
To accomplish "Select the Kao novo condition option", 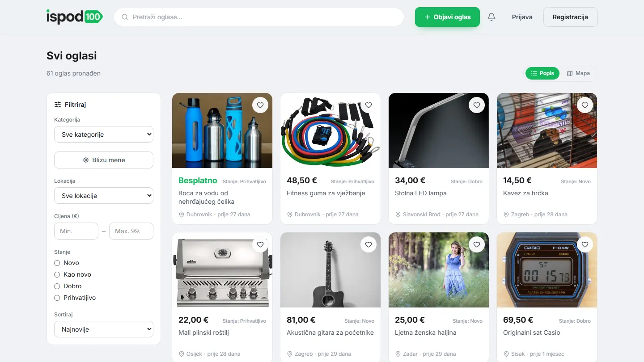I will pyautogui.click(x=57, y=274).
